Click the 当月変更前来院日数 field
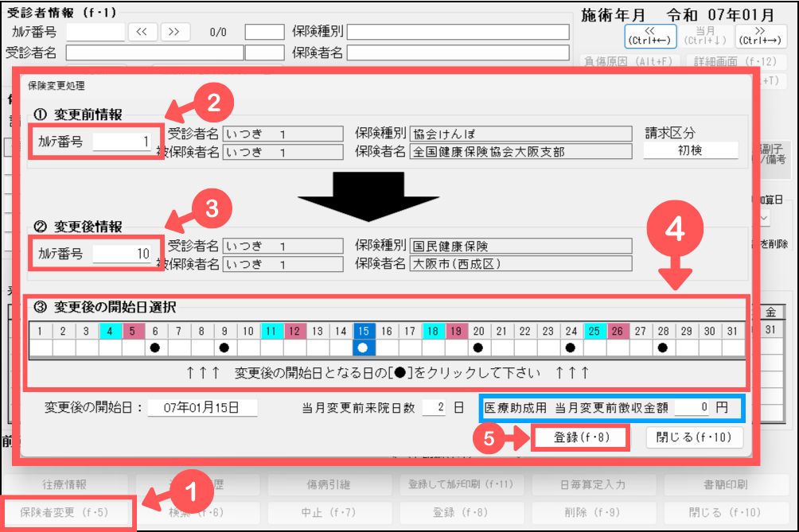This screenshot has height=532, width=799. (x=434, y=408)
